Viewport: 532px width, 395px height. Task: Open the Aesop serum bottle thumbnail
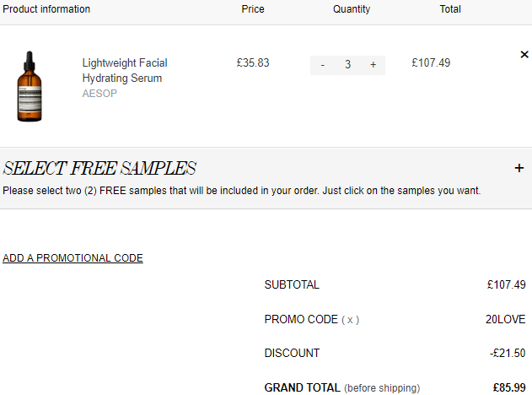30,86
